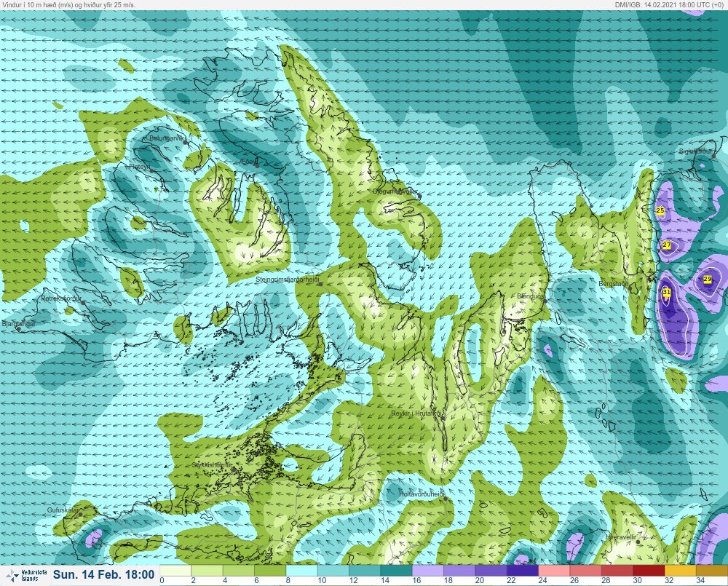The width and height of the screenshot is (728, 586).
Task: Select the Gufuskálar station label
Action: [63, 510]
